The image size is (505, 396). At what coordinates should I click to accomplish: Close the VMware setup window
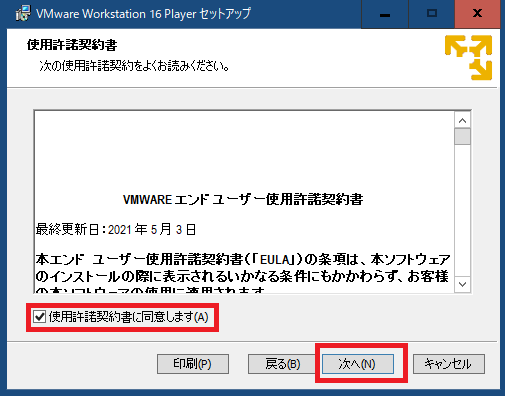click(477, 14)
